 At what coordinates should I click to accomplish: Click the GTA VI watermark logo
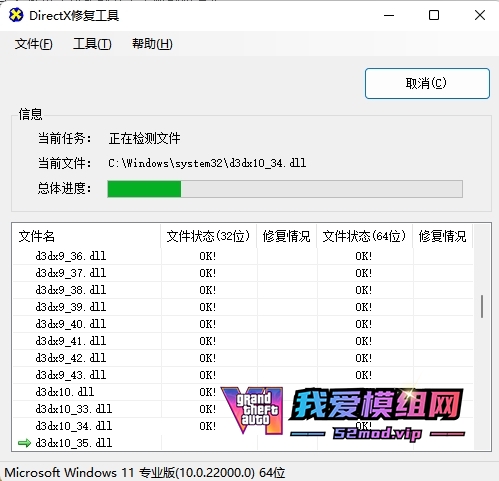[x=252, y=410]
